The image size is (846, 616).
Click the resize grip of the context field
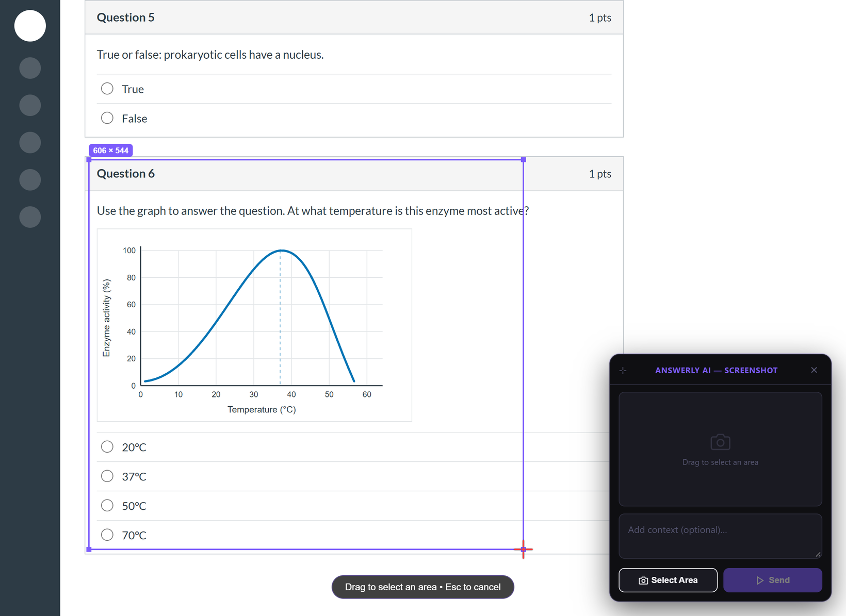[818, 554]
